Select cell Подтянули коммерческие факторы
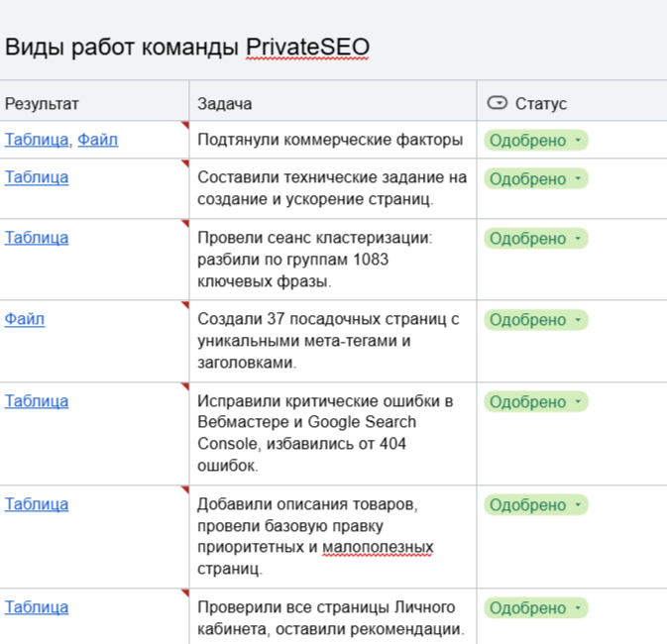This screenshot has height=644, width=667. point(333,140)
